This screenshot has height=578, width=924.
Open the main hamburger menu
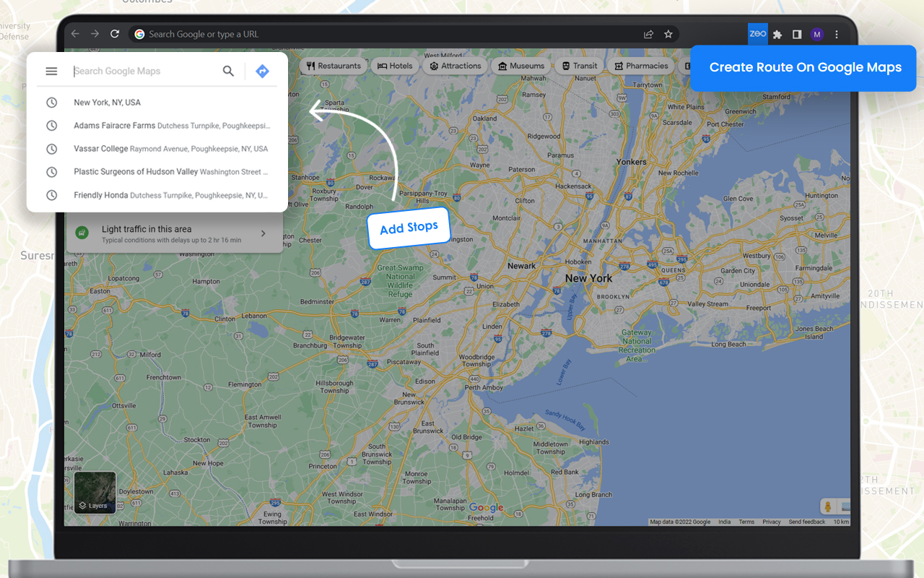(51, 71)
